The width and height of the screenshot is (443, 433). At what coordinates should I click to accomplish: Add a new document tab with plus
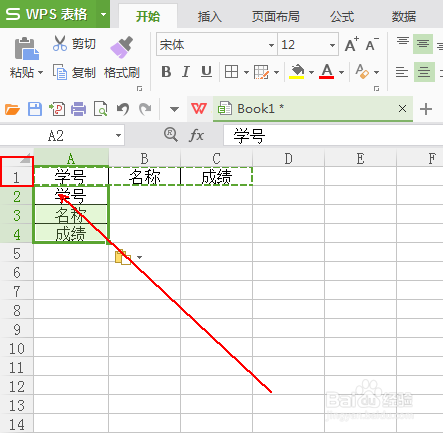pos(426,109)
